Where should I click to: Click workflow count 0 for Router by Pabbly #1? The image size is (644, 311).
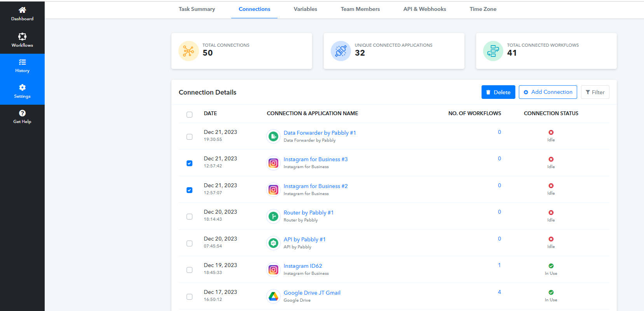[x=499, y=212]
